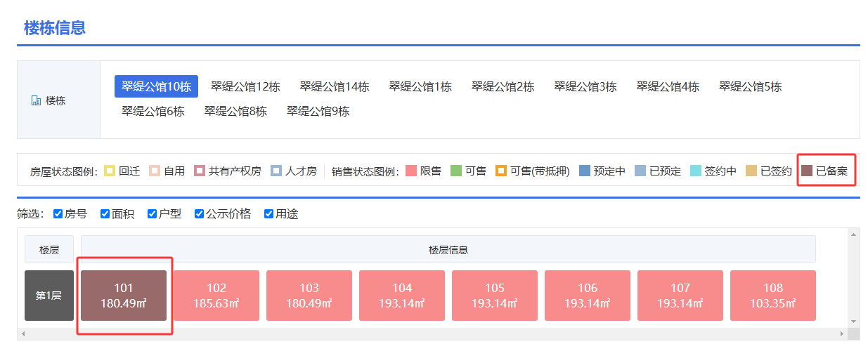This screenshot has height=351, width=868.
Task: Open the 翠缇公馆5栋 building tab
Action: coord(750,87)
